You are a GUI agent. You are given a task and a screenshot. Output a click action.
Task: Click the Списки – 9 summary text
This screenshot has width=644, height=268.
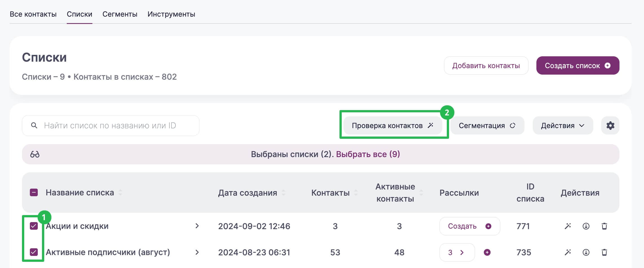click(43, 77)
